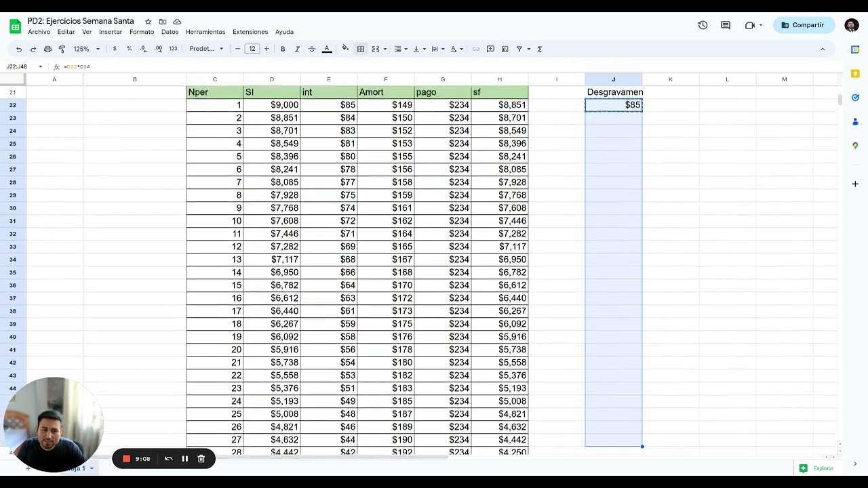Toggle bold formatting

[283, 49]
